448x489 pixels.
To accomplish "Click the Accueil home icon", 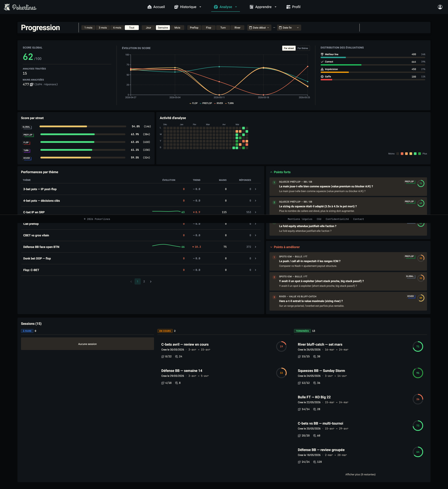I will pyautogui.click(x=150, y=7).
